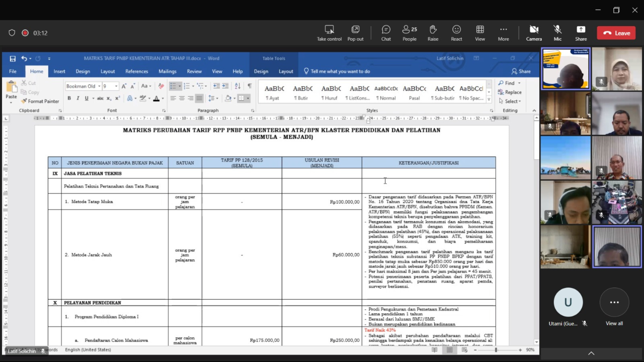644x362 pixels.
Task: Switch to Web Layout view in status bar
Action: click(465, 350)
